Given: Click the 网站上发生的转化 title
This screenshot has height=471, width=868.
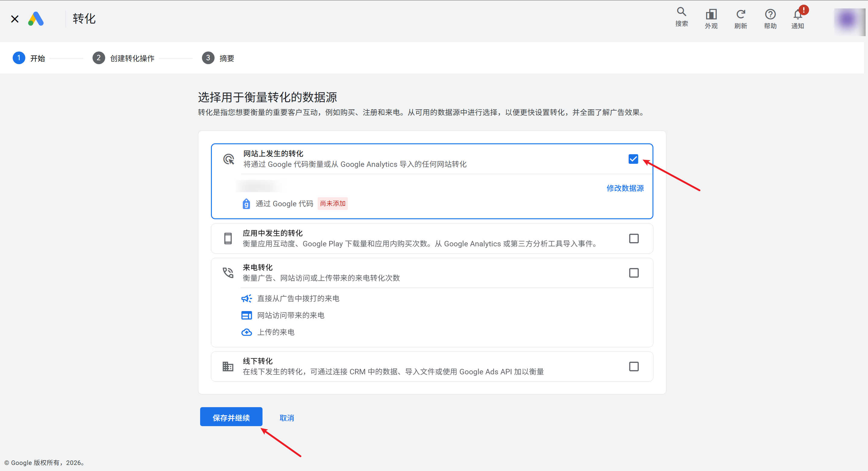Looking at the screenshot, I should [273, 154].
